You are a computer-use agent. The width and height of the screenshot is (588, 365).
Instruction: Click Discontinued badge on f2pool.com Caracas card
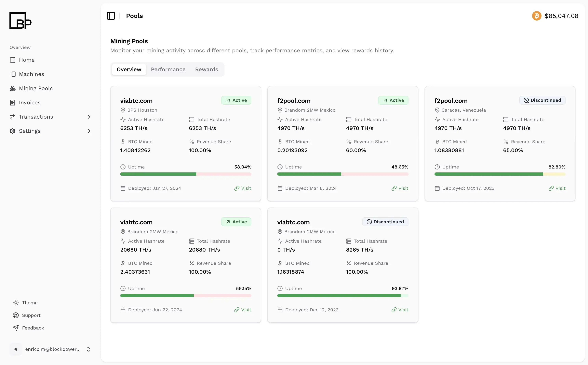click(x=542, y=100)
